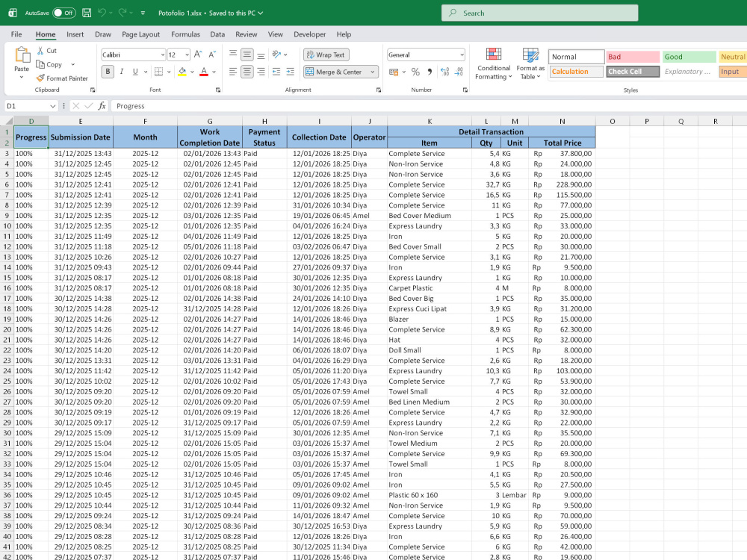Viewport: 747px width, 560px height.
Task: Switch to Formulas tab
Action: coord(185,34)
